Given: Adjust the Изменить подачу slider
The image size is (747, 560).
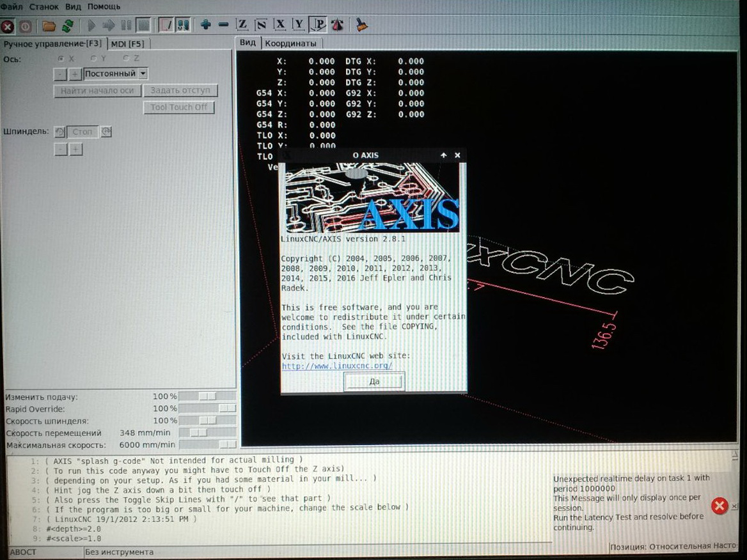Looking at the screenshot, I should pos(208,396).
